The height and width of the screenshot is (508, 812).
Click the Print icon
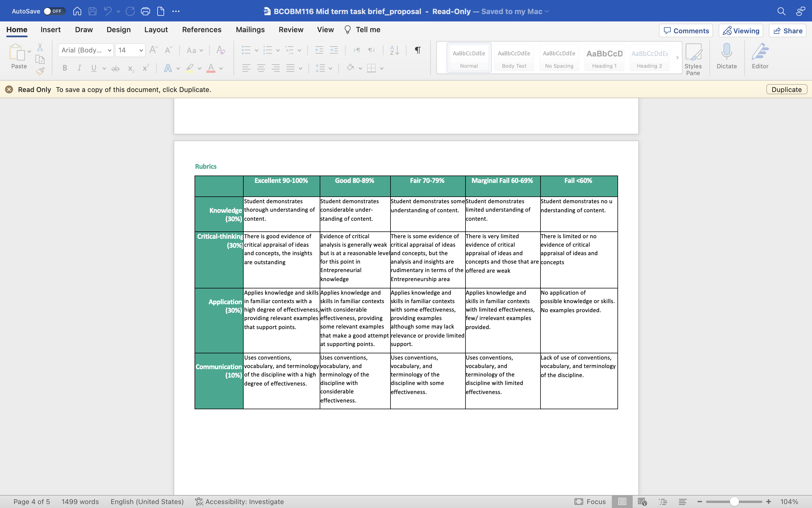click(x=145, y=11)
